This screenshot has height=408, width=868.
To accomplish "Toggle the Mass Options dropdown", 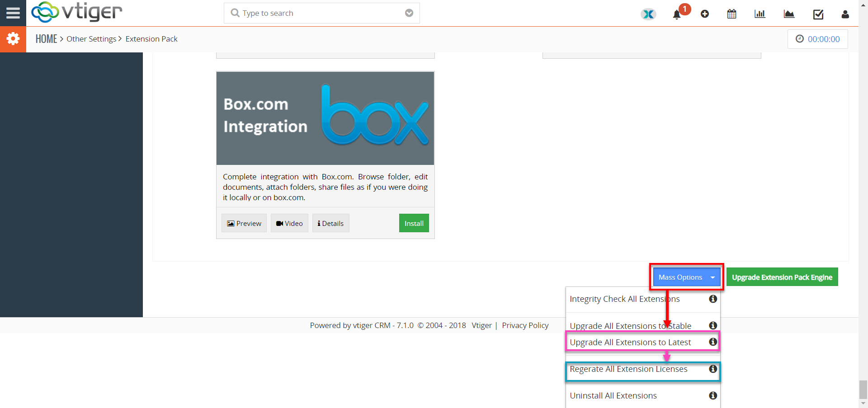I will (x=687, y=277).
